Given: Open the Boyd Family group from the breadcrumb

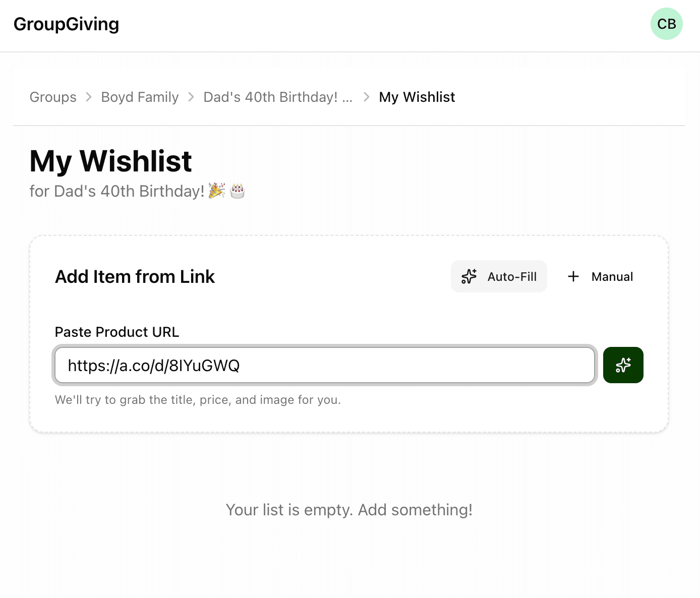Looking at the screenshot, I should point(140,97).
